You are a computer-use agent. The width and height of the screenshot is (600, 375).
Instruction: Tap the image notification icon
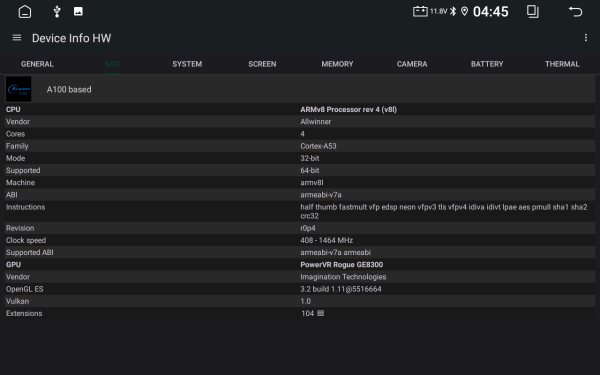(x=78, y=11)
